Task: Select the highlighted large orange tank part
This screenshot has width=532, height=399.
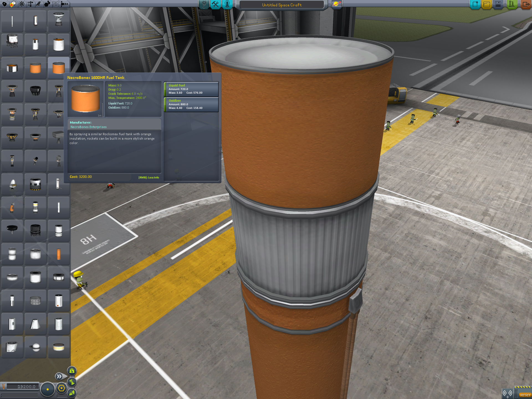Action: click(59, 68)
